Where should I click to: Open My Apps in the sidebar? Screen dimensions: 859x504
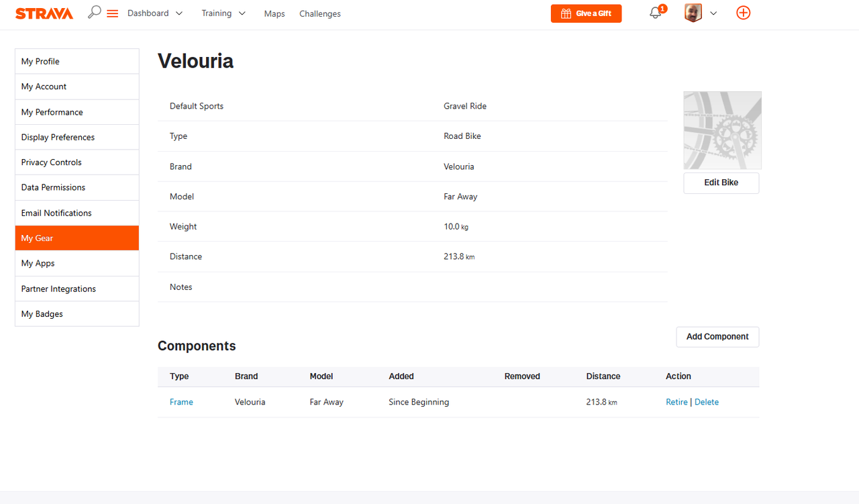tap(77, 263)
